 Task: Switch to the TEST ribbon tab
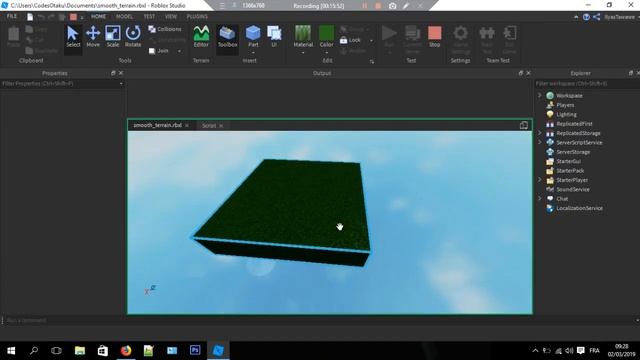coord(149,16)
